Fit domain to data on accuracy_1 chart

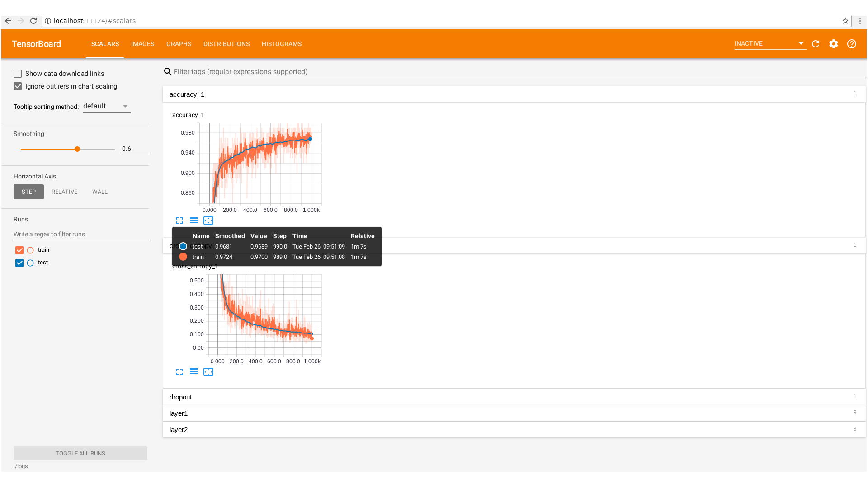(208, 221)
